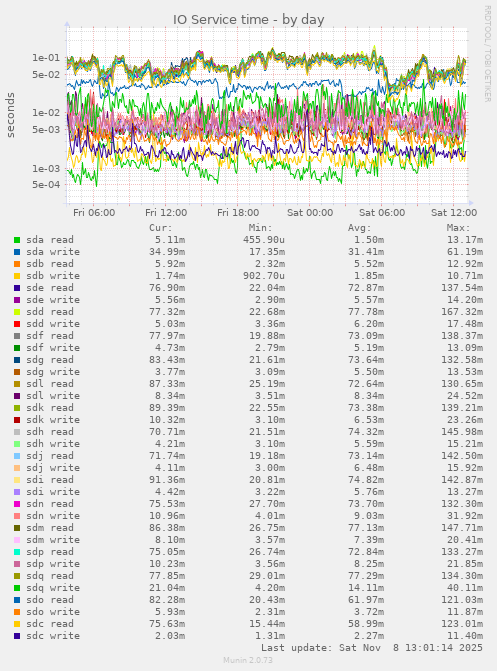
Task: Click the 'Sat 12:00' time axis label
Action: [x=454, y=213]
